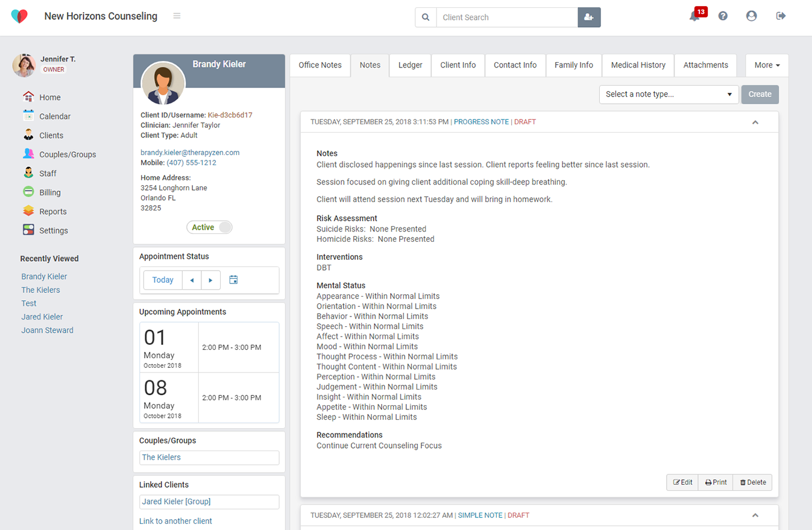812x530 pixels.
Task: Click the add new client button icon
Action: [589, 17]
